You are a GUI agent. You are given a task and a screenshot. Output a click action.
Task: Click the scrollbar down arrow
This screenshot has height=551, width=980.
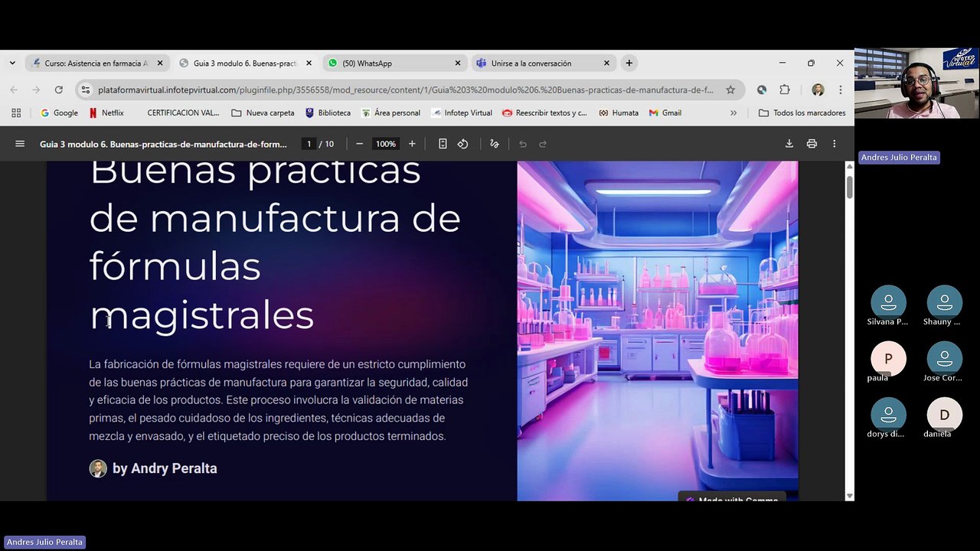[849, 496]
